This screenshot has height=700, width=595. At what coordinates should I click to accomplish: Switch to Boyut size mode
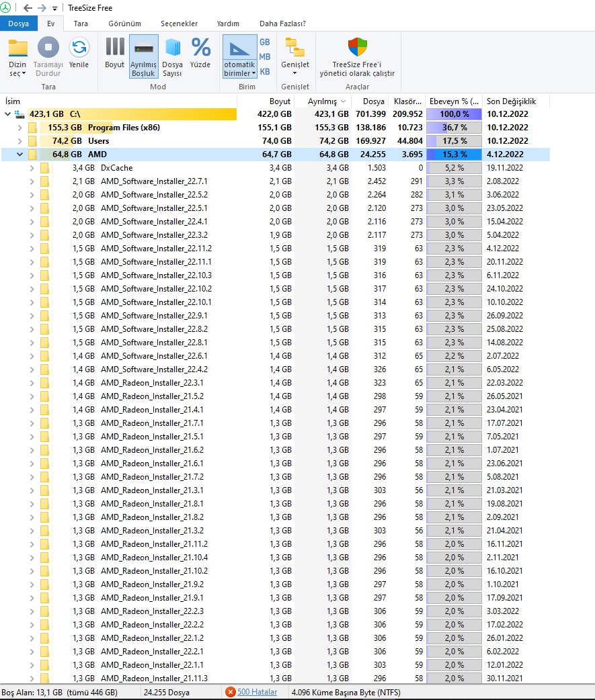(115, 54)
